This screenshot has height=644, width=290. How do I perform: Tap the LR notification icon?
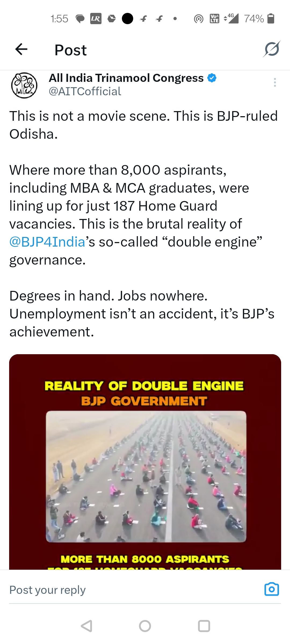click(96, 19)
